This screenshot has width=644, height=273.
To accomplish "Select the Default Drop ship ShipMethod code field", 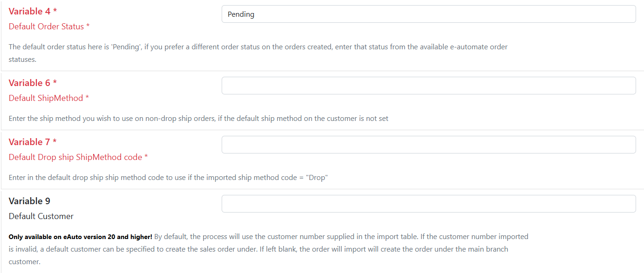I will click(x=428, y=145).
